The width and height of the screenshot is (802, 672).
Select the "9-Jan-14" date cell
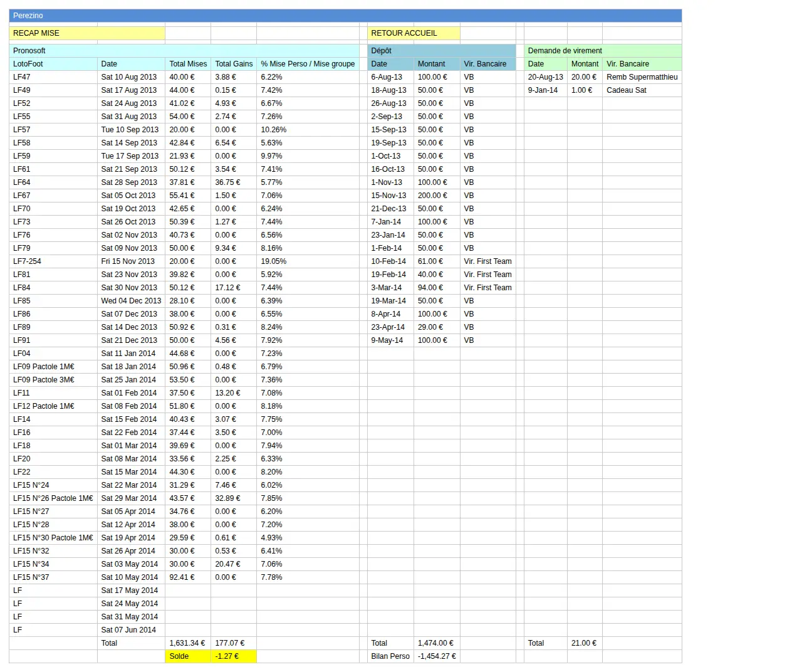tap(546, 90)
